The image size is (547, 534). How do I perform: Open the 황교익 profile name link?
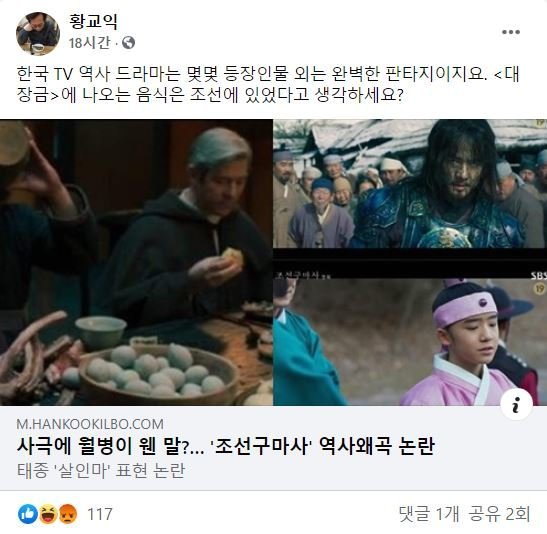(93, 22)
